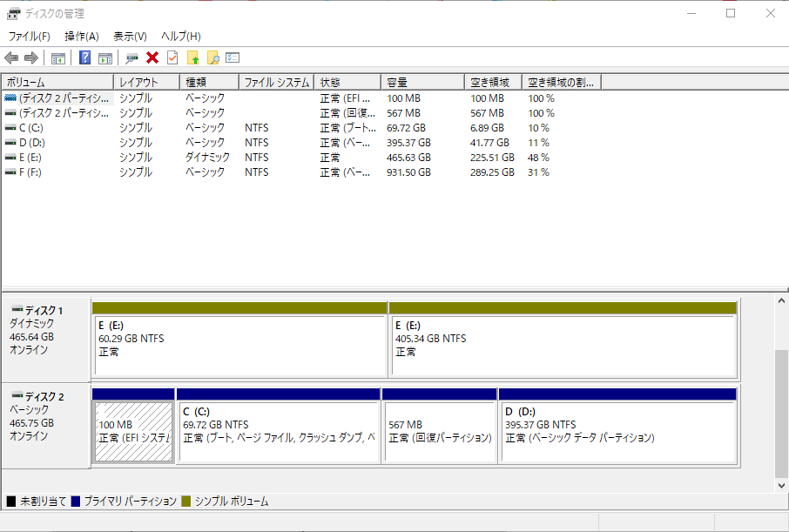Click the back arrow toolbar icon
Screen dimensions: 789x532
pyautogui.click(x=11, y=58)
